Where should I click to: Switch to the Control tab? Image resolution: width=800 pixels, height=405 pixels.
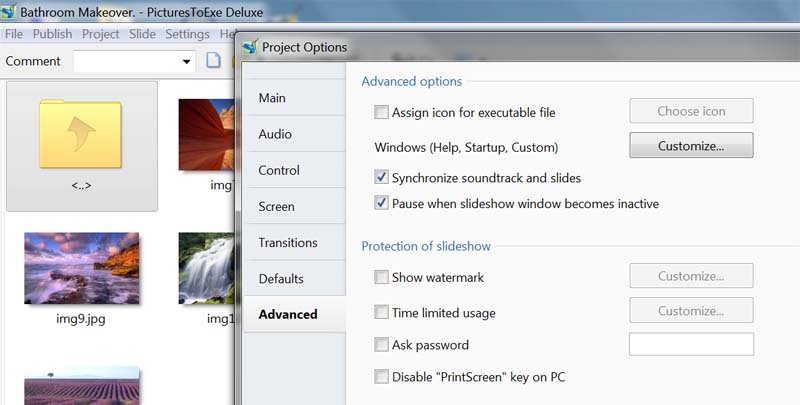coord(295,170)
